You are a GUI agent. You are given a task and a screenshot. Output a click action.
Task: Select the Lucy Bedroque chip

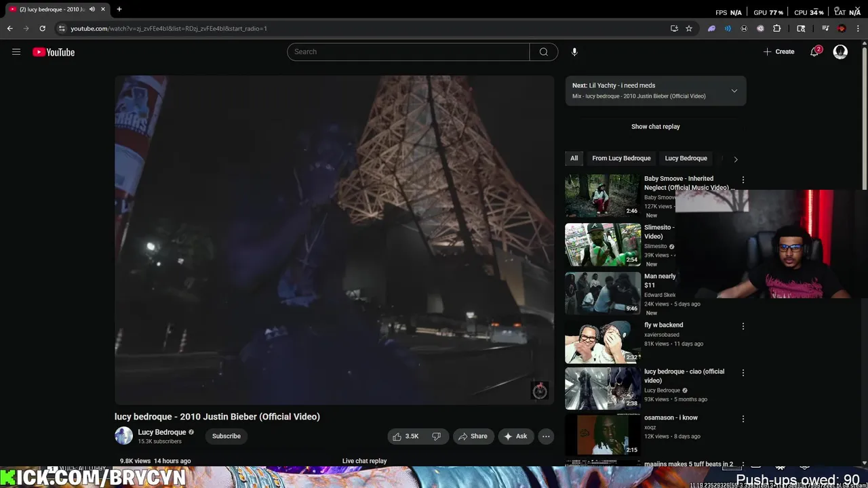686,158
